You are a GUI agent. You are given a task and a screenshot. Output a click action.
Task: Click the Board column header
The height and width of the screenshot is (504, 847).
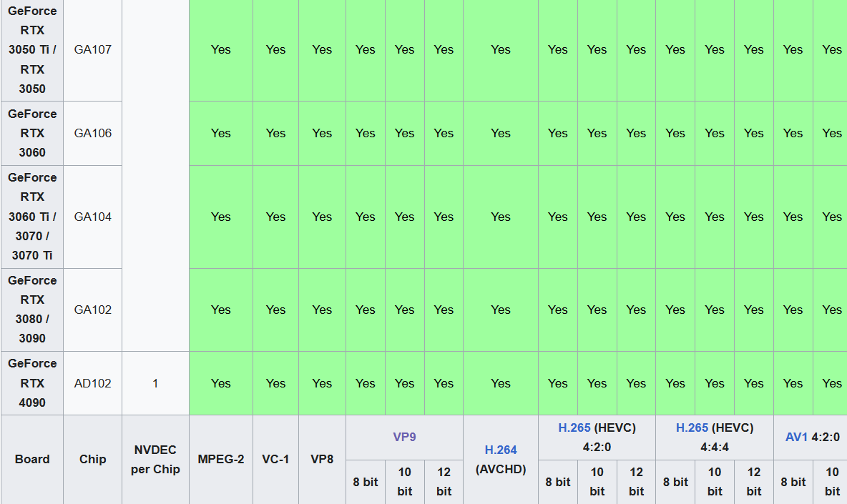32,460
